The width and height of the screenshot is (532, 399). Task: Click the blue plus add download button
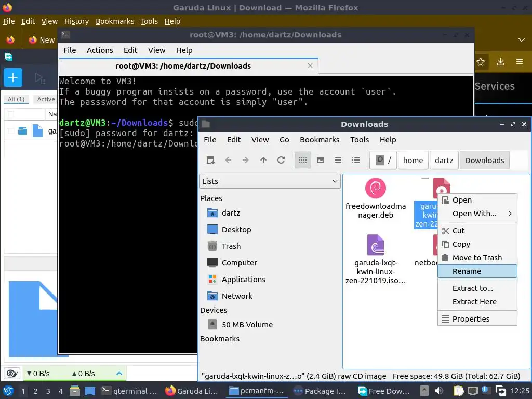(x=13, y=78)
